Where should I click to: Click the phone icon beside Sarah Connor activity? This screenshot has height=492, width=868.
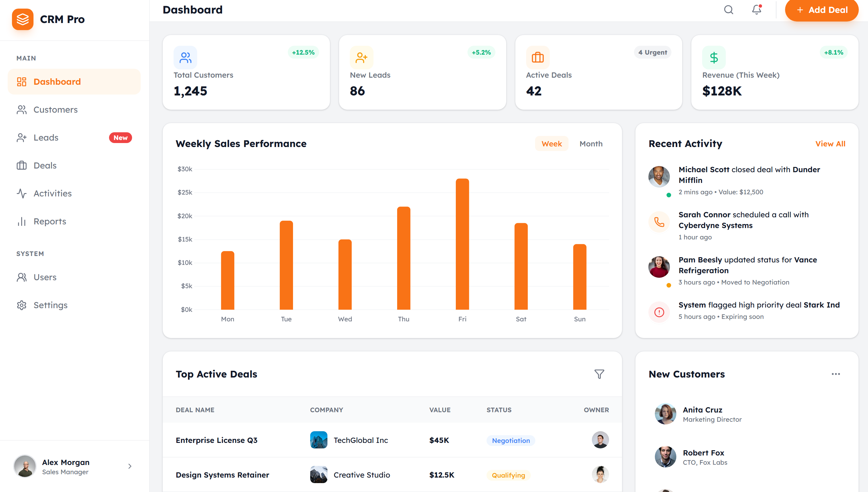(x=659, y=222)
